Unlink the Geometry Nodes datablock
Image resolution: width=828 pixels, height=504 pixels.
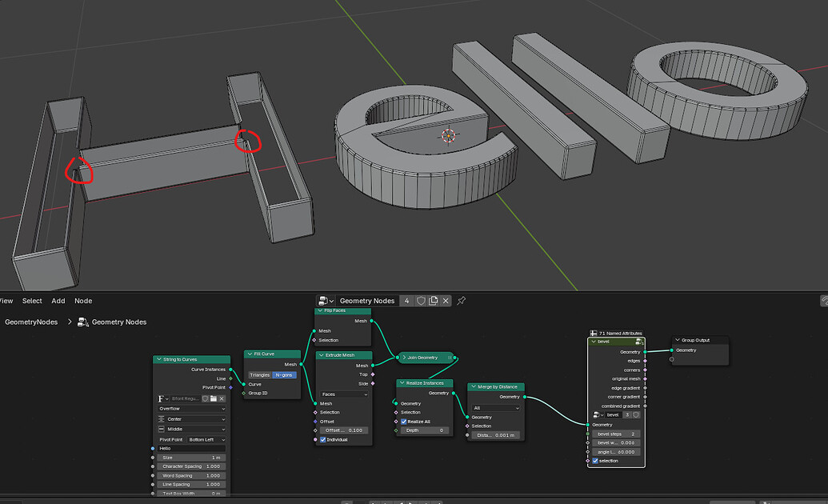tap(446, 301)
